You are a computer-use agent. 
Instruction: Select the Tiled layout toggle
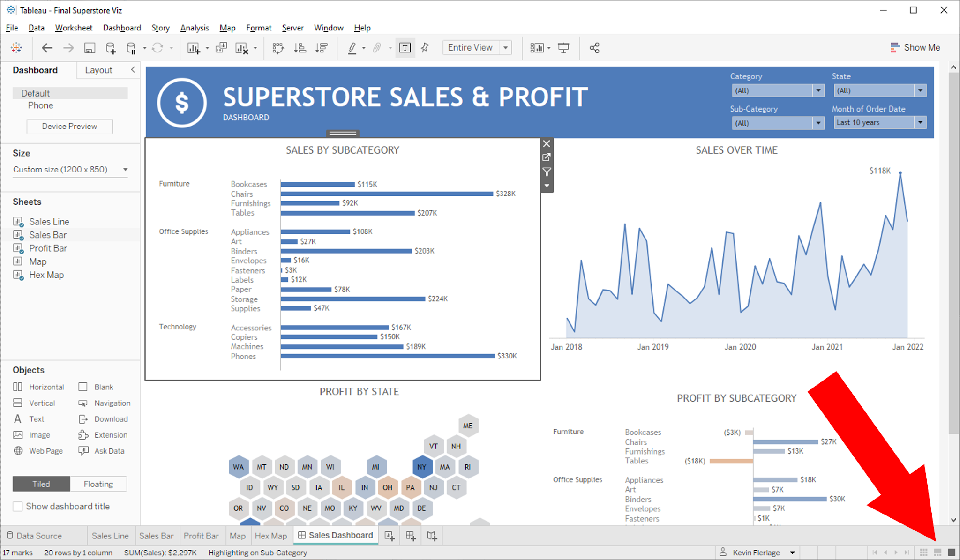41,484
